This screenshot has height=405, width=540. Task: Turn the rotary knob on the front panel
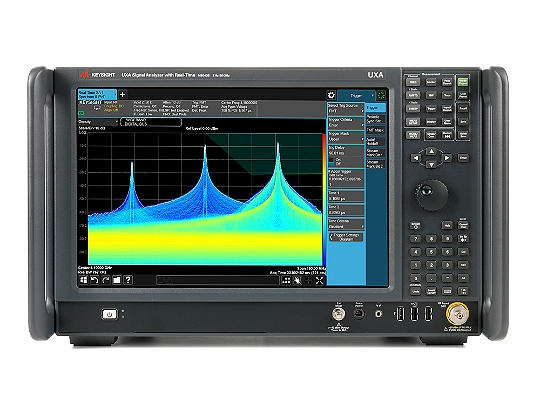tap(431, 195)
